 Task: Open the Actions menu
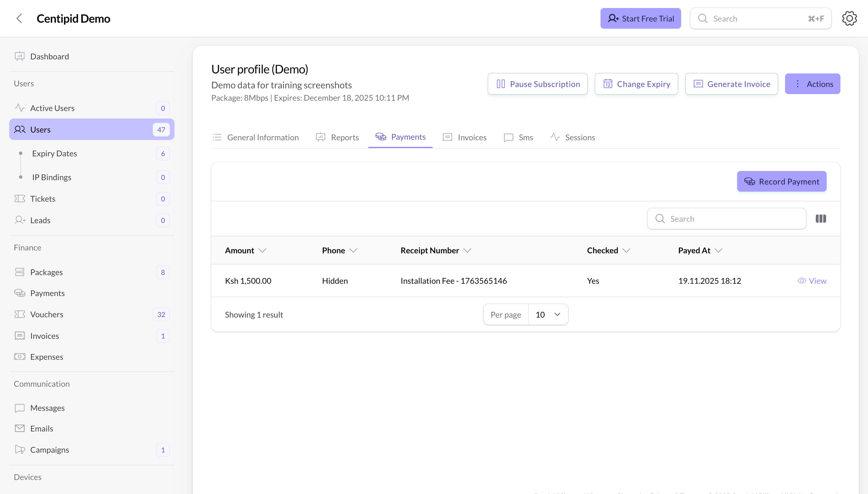pyautogui.click(x=813, y=83)
